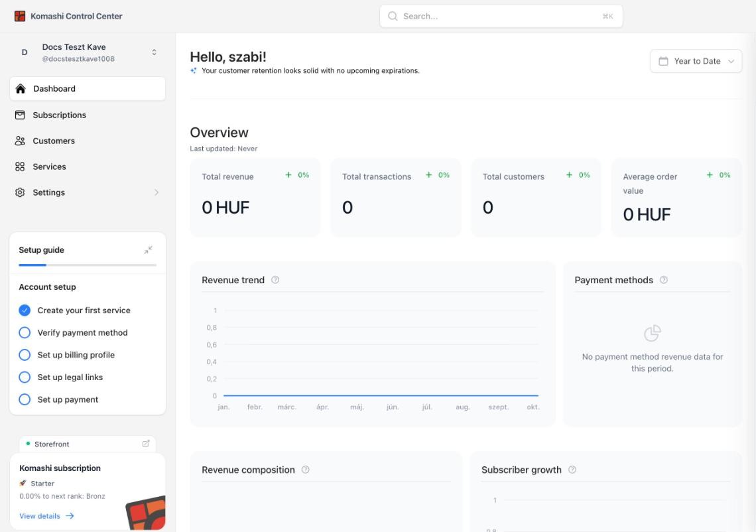This screenshot has height=532, width=756.
Task: Click the green Storefront status dot
Action: (x=28, y=444)
